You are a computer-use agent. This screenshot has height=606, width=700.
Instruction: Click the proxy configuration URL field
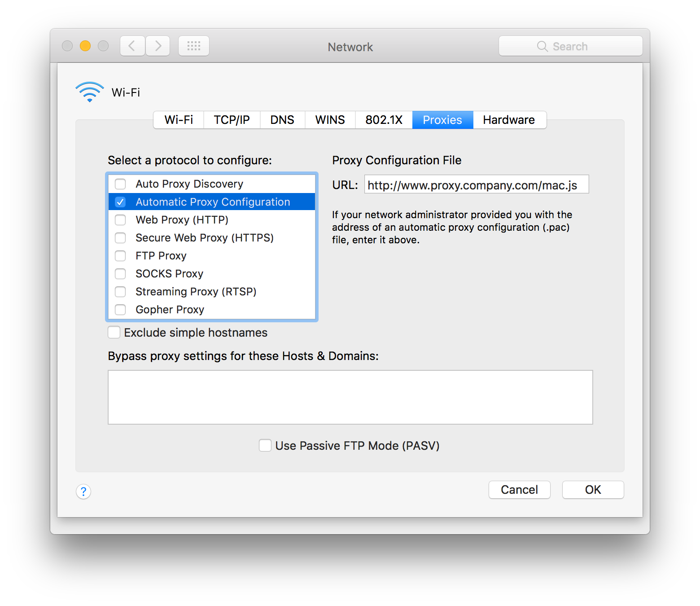pyautogui.click(x=477, y=184)
